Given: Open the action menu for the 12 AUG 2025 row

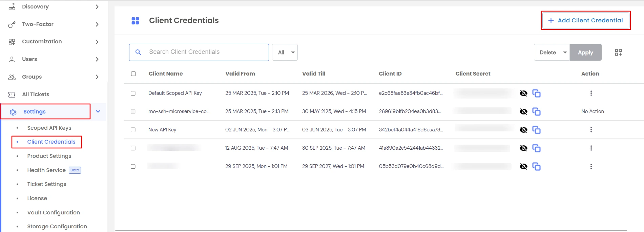Looking at the screenshot, I should coord(591,148).
